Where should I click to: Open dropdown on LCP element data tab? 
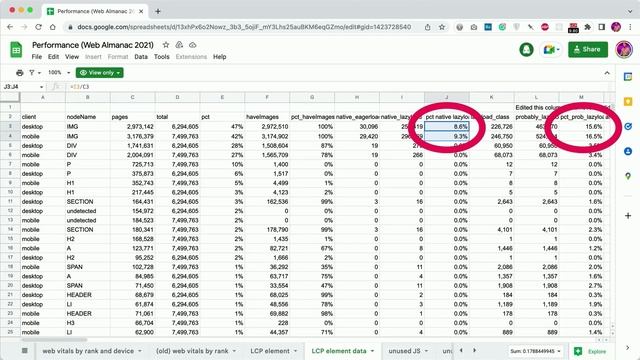point(372,351)
